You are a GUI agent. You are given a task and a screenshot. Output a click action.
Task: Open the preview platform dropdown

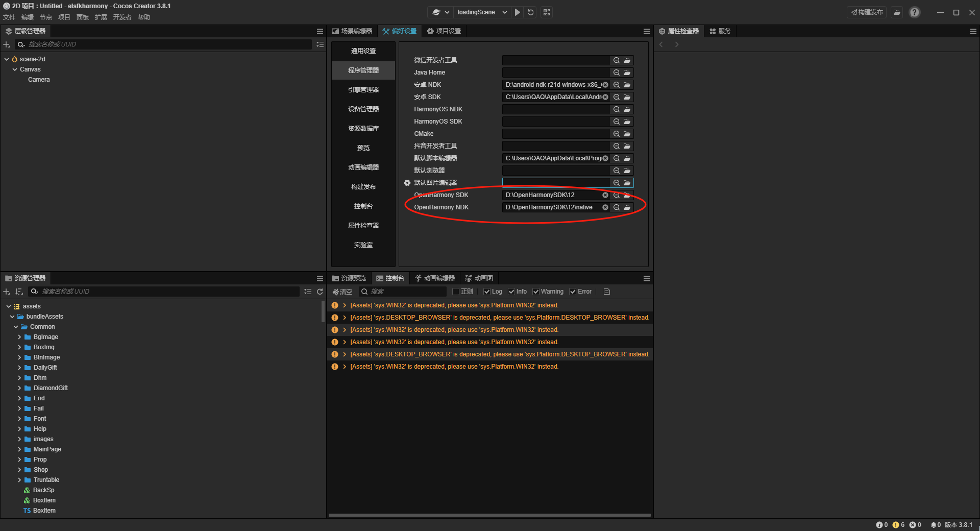click(440, 12)
